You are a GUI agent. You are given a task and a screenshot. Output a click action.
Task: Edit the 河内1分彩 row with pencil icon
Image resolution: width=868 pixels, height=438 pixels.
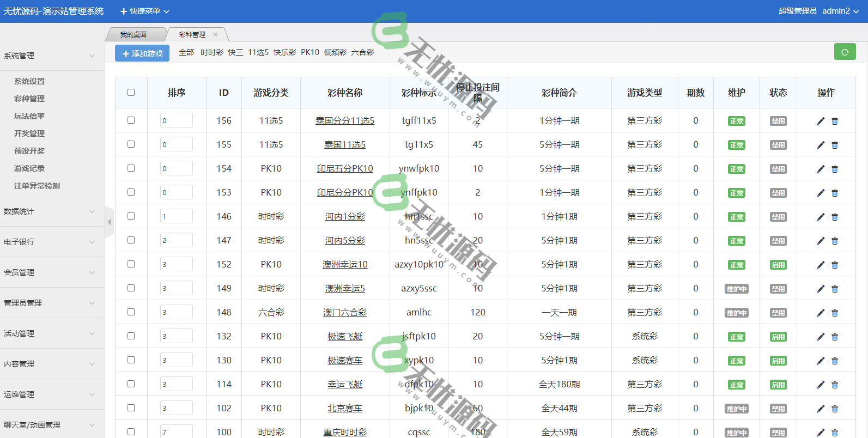(821, 217)
